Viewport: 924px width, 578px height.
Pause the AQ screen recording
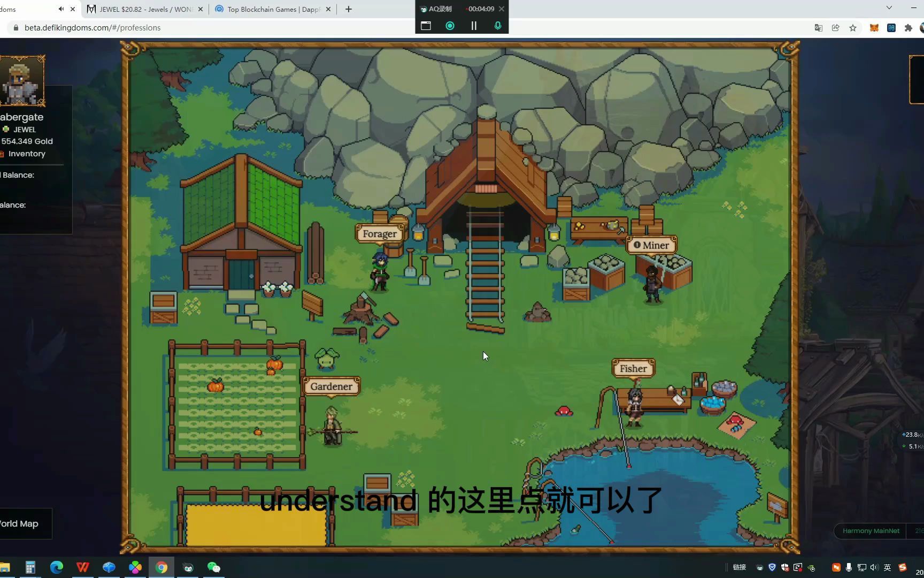coord(474,26)
